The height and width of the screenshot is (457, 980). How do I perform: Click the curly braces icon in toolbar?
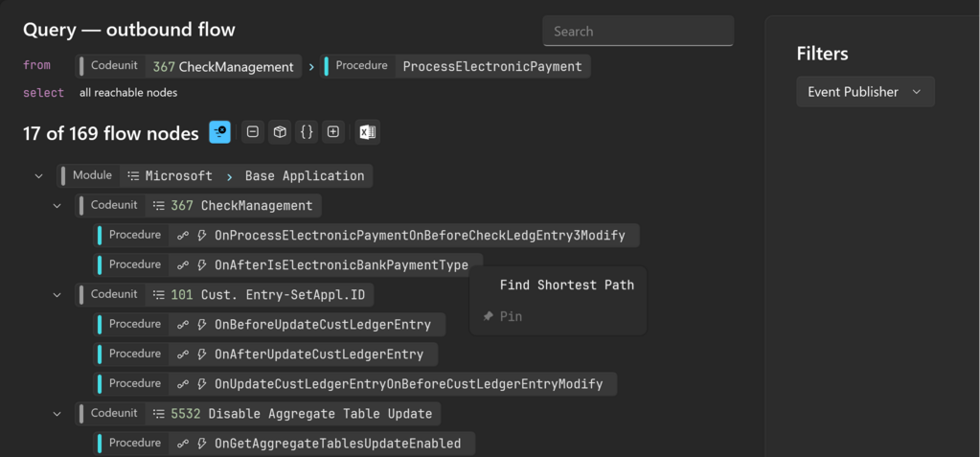[307, 132]
